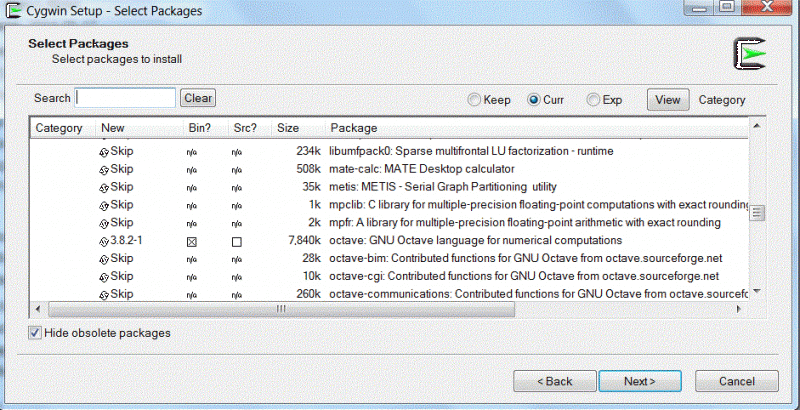Click the vertical scrollbar down arrow
This screenshot has width=800, height=410.
click(757, 292)
